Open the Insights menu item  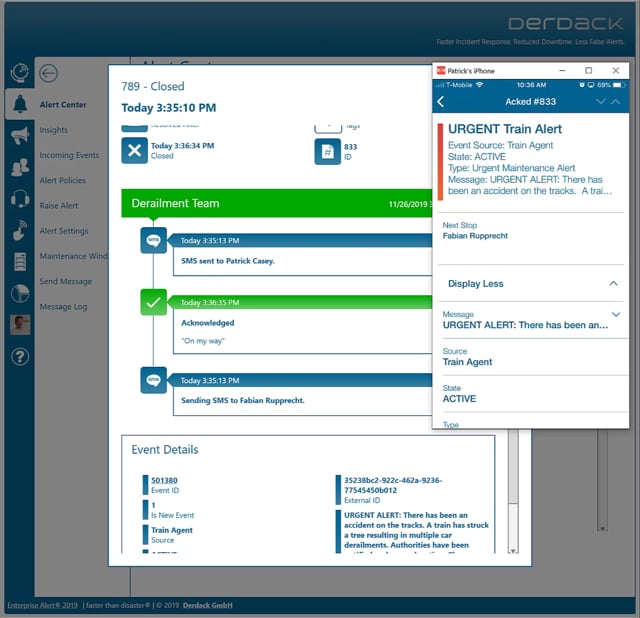coord(53,130)
